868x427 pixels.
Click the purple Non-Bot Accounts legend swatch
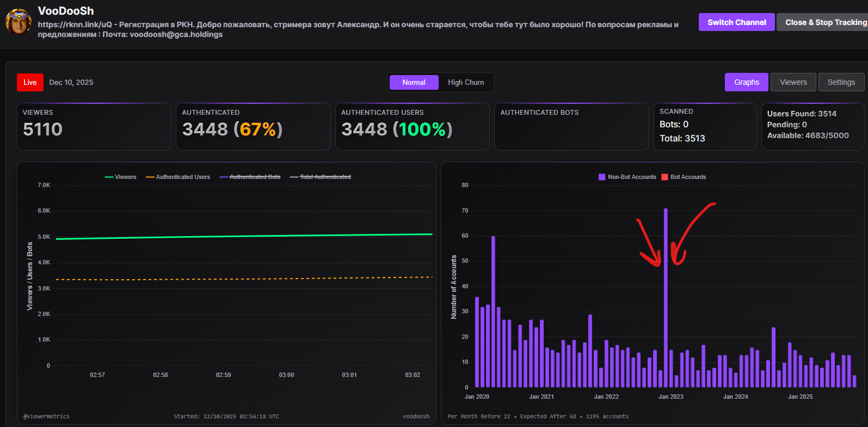point(602,177)
